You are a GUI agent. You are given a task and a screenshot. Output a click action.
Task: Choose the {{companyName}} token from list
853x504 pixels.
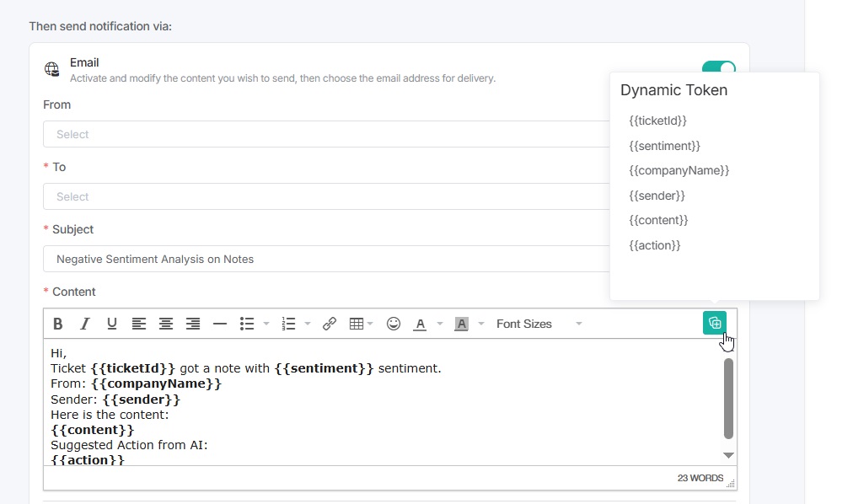pos(679,170)
